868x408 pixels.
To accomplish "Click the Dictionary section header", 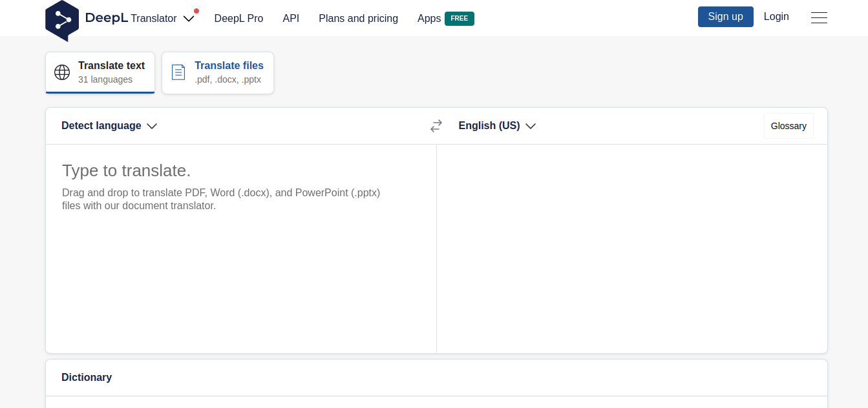I will pos(87,378).
